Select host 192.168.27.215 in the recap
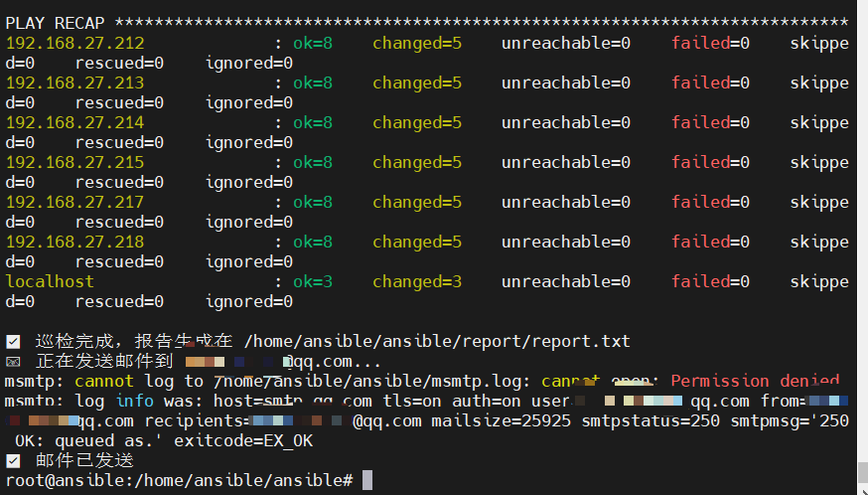Screen dimensions: 868x495 [74, 162]
